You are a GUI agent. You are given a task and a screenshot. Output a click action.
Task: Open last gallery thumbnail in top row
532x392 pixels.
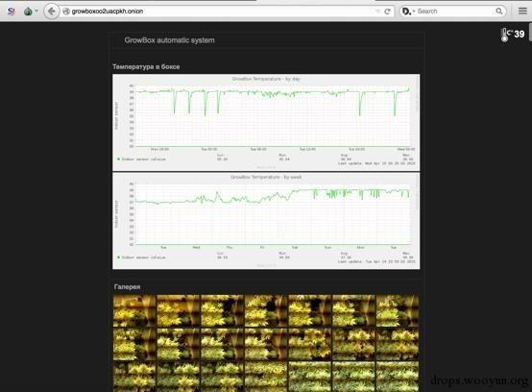tap(398, 311)
